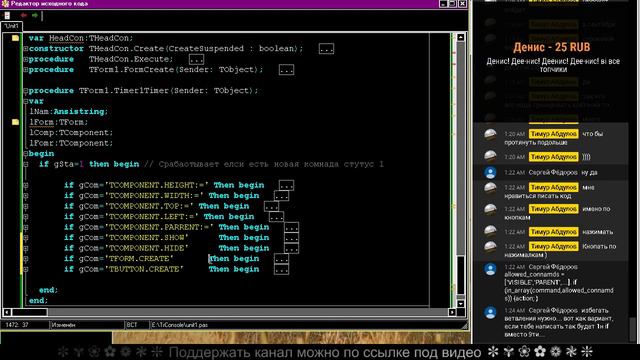Click the 'lFomr:TComponent;' declaration line
Viewport: 640px width, 360px height.
click(x=71, y=143)
